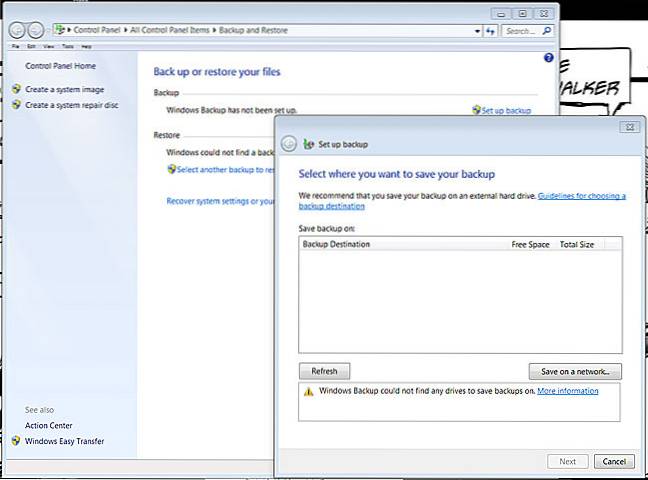Click shield icon beside Windows Easy Transfer
The width and height of the screenshot is (648, 480).
click(x=16, y=441)
